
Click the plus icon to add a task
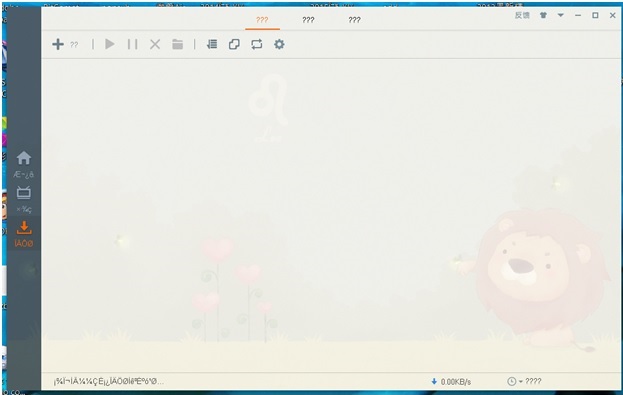point(58,44)
